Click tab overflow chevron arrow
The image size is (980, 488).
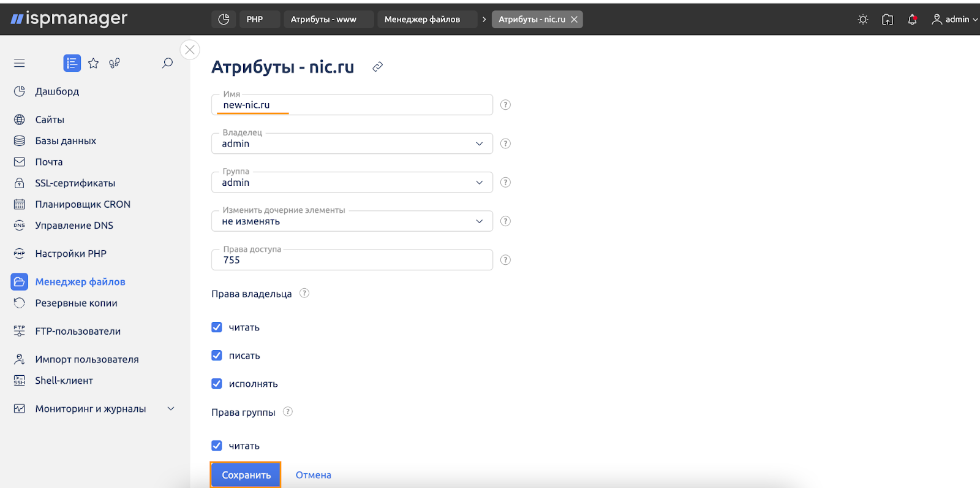[484, 20]
